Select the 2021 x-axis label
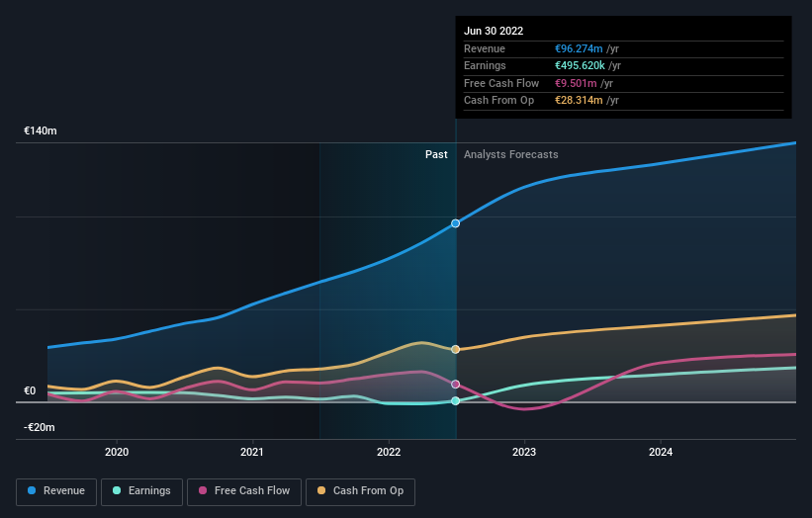 251,452
